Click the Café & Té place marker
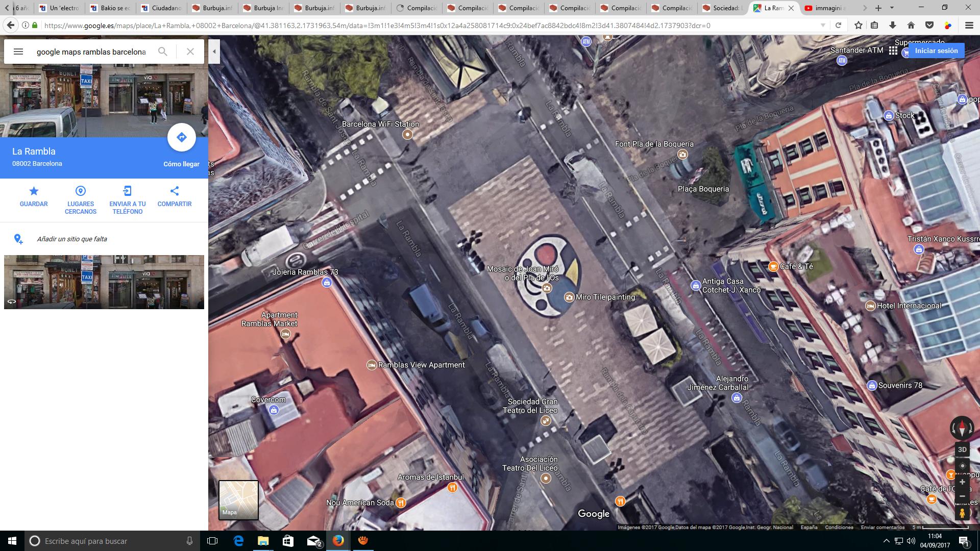Screen dimensions: 980x551 [773, 266]
